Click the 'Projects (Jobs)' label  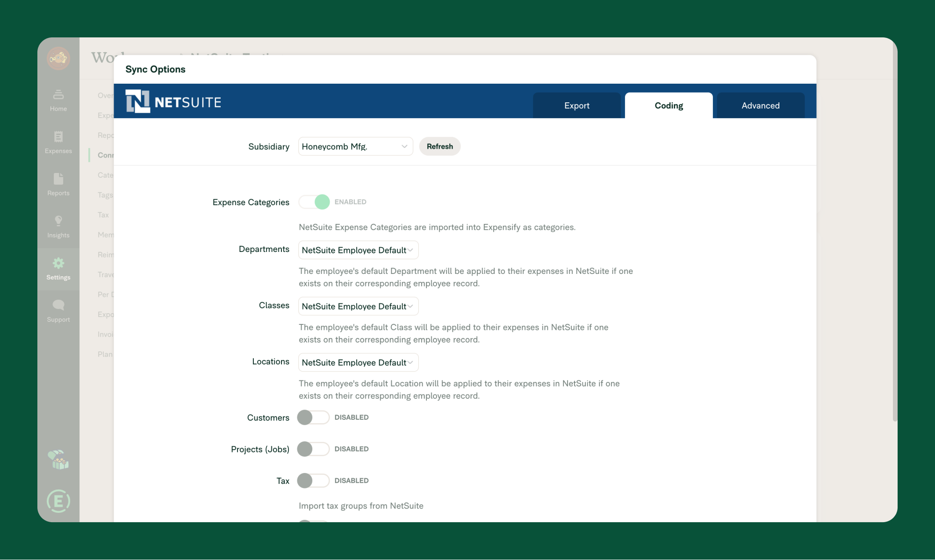tap(260, 449)
